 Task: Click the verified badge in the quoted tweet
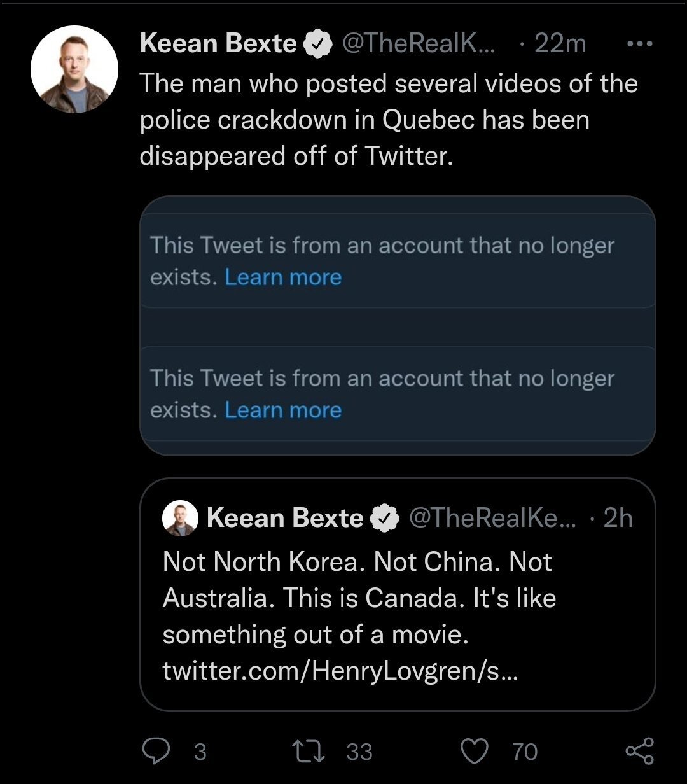384,518
